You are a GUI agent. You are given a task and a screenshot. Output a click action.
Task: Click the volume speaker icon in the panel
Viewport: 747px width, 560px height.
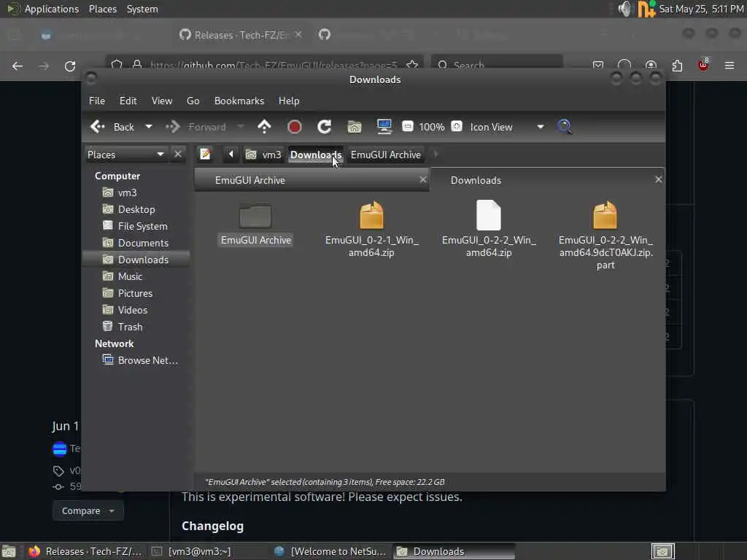(x=624, y=9)
